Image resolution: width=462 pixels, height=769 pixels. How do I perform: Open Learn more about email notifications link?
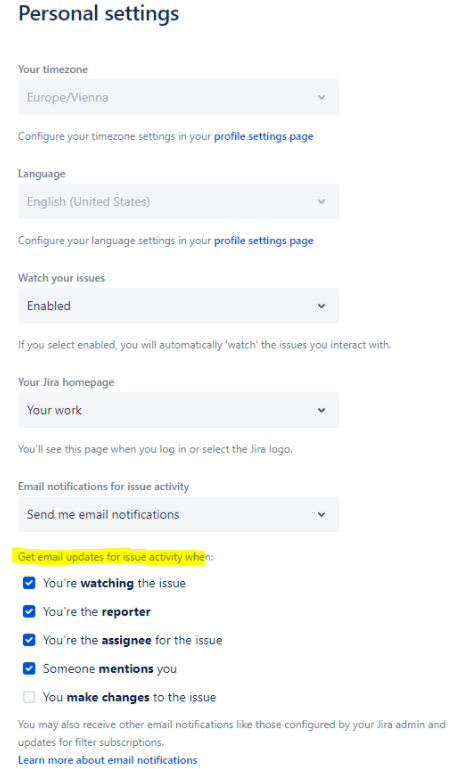pos(107,760)
